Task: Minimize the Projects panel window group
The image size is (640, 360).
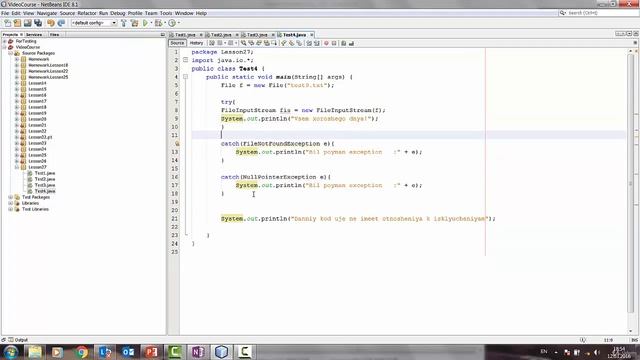Action: point(162,35)
